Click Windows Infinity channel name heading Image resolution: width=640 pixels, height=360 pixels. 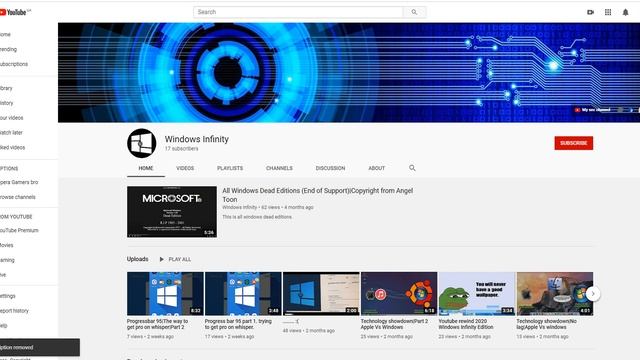197,139
